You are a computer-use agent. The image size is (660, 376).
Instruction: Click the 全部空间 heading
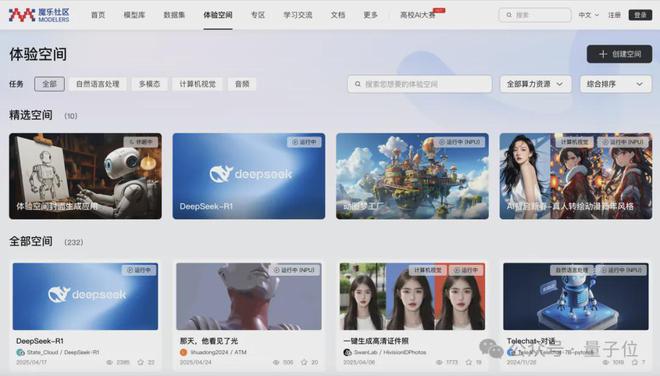click(x=31, y=241)
